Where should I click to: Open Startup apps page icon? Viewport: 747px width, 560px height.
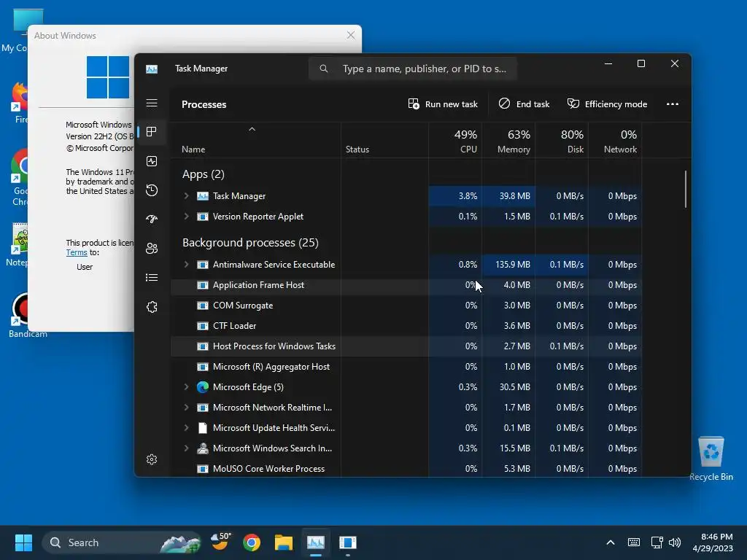pos(152,219)
